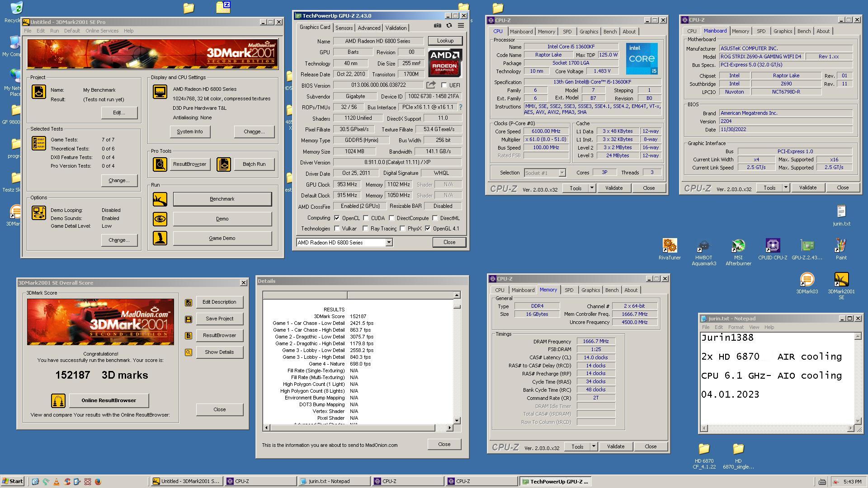Open Socket #1 selection dropdown in CPU-Z

point(561,173)
